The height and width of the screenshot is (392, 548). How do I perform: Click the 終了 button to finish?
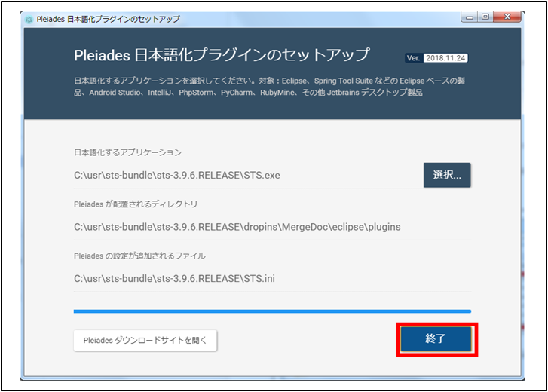coord(436,339)
